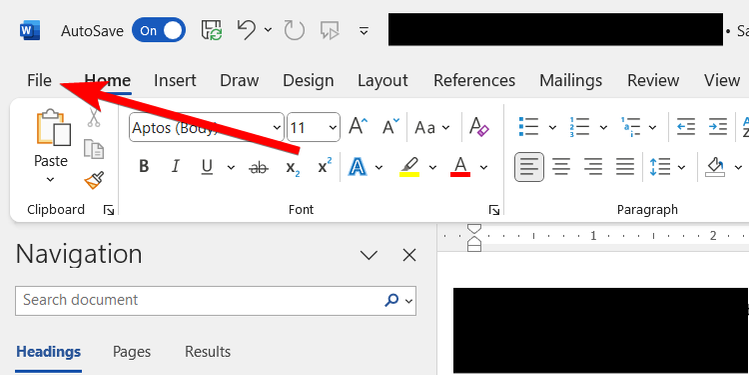Image resolution: width=749 pixels, height=375 pixels.
Task: Select Center paragraph alignment
Action: point(561,167)
